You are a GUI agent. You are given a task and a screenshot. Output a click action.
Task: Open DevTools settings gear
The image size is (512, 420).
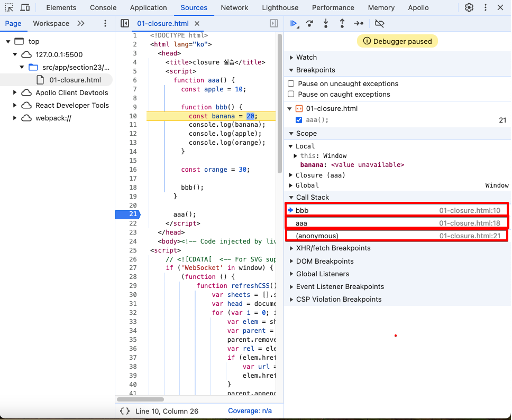click(469, 7)
